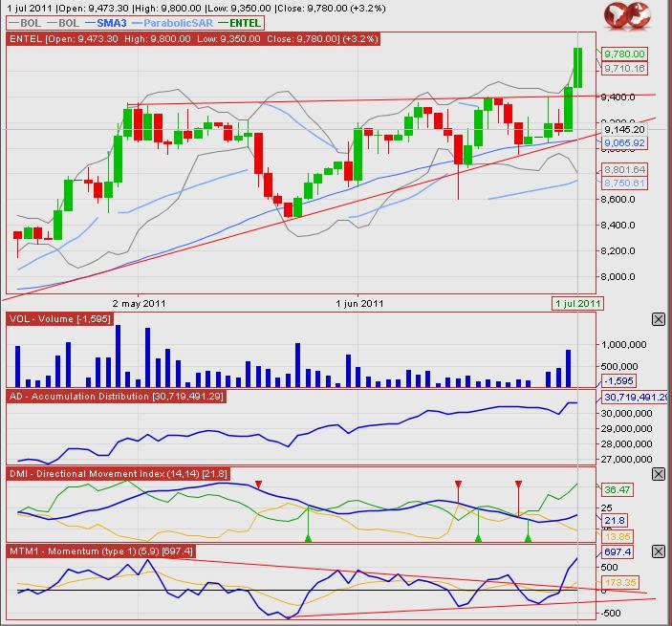Image resolution: width=672 pixels, height=626 pixels.
Task: Select the second BOL legend entry
Action: click(63, 23)
